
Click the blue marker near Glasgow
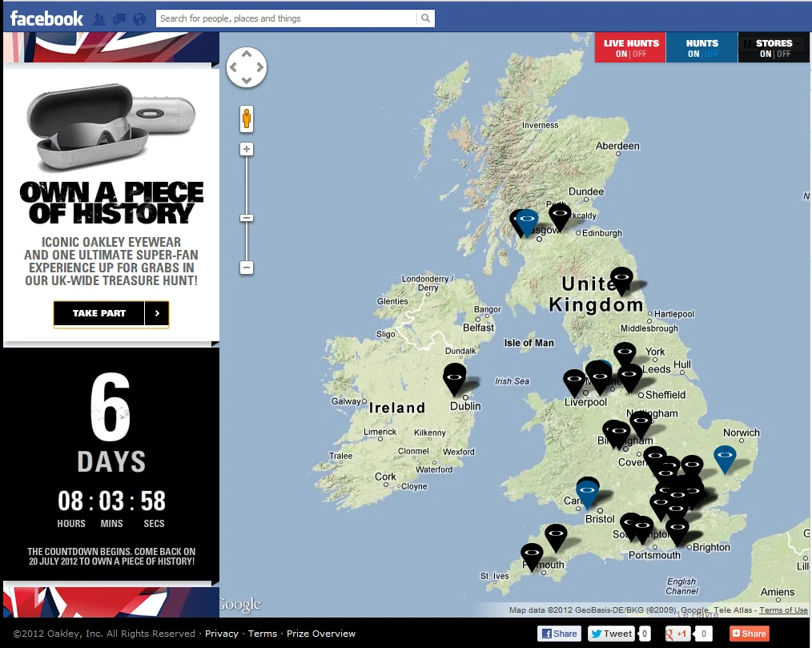(x=527, y=222)
